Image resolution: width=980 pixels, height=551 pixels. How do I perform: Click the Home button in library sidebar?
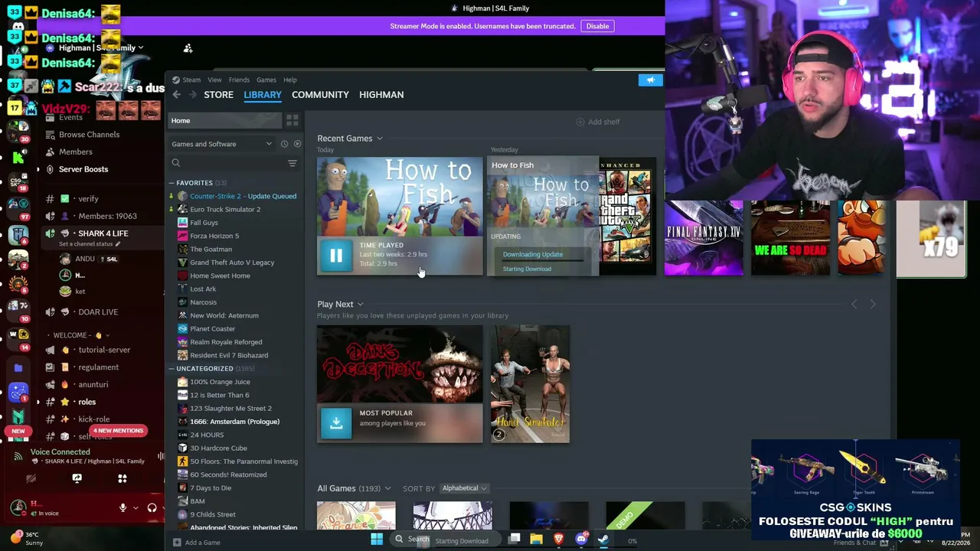pos(225,120)
